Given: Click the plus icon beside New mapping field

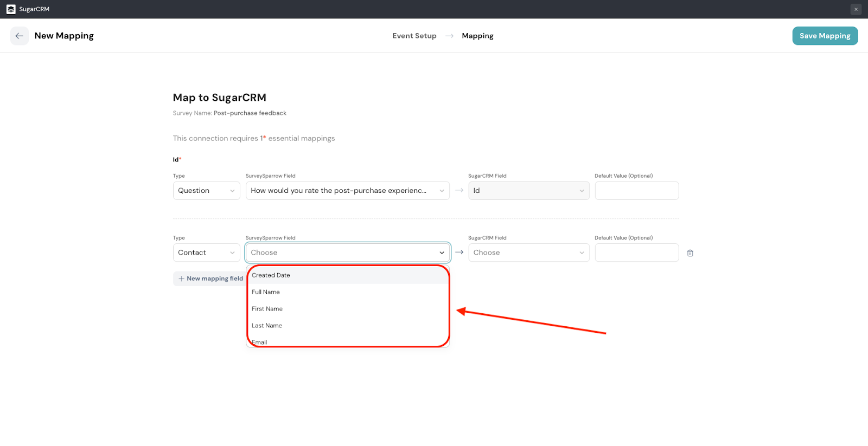Looking at the screenshot, I should [182, 279].
